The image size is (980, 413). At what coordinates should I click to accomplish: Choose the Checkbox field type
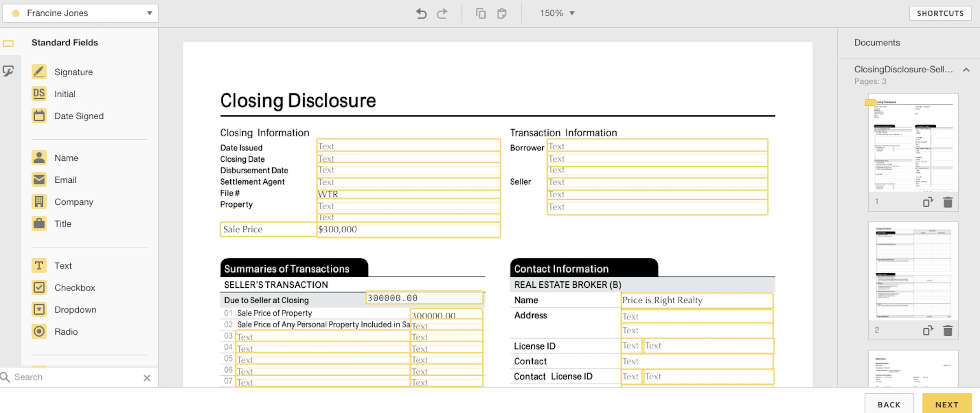click(x=74, y=287)
